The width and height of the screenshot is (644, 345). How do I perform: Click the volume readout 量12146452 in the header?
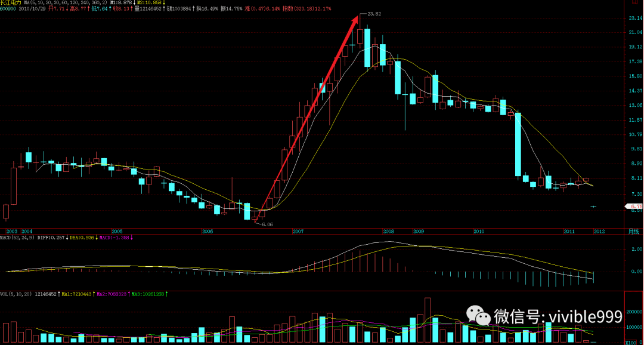(148, 8)
